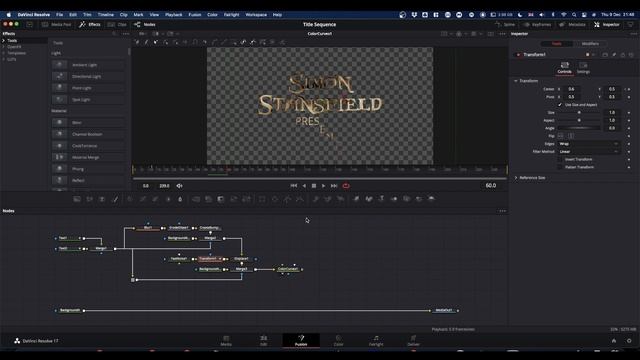
Task: Expand the LUTs category in Effects tree
Action: pos(4,59)
